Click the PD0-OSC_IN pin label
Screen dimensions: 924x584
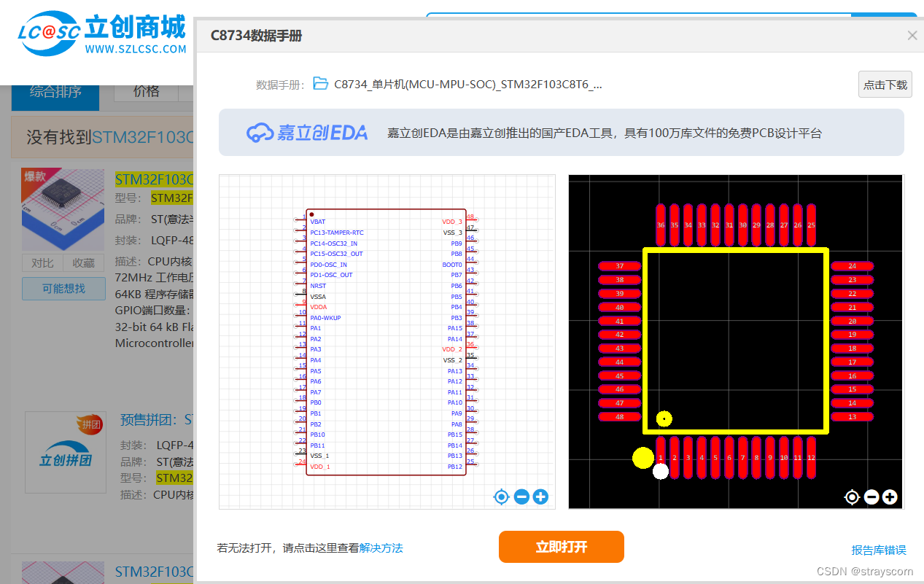click(328, 265)
